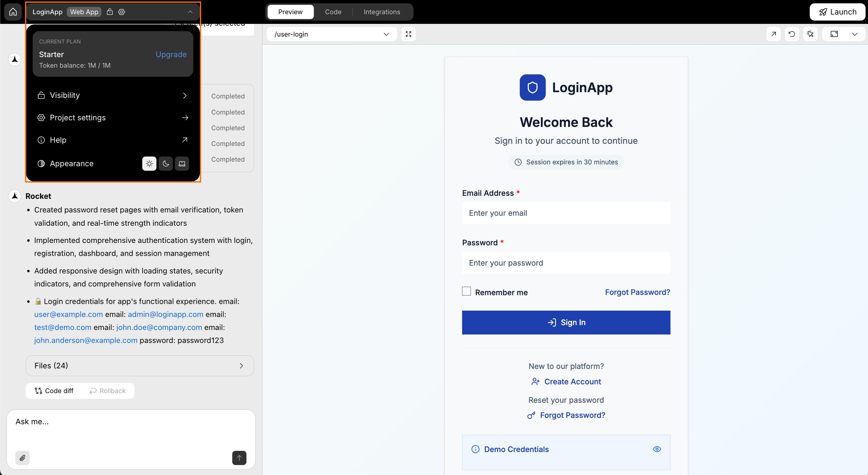Check the Remember me checkbox
Image resolution: width=868 pixels, height=475 pixels.
coord(466,291)
